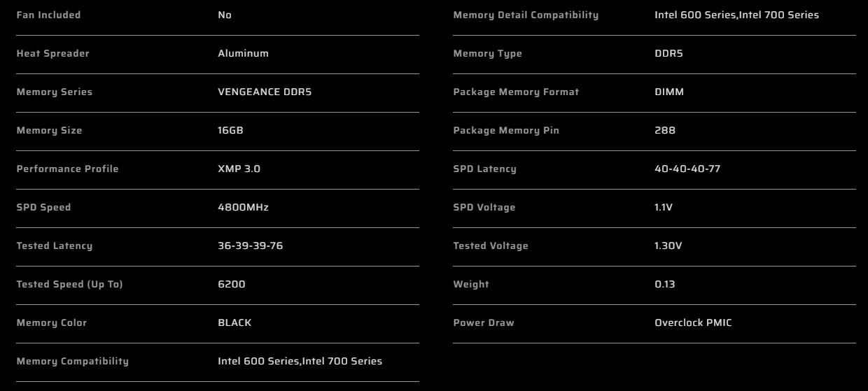Click the Heat Spreader label
The width and height of the screenshot is (868, 391).
click(52, 53)
